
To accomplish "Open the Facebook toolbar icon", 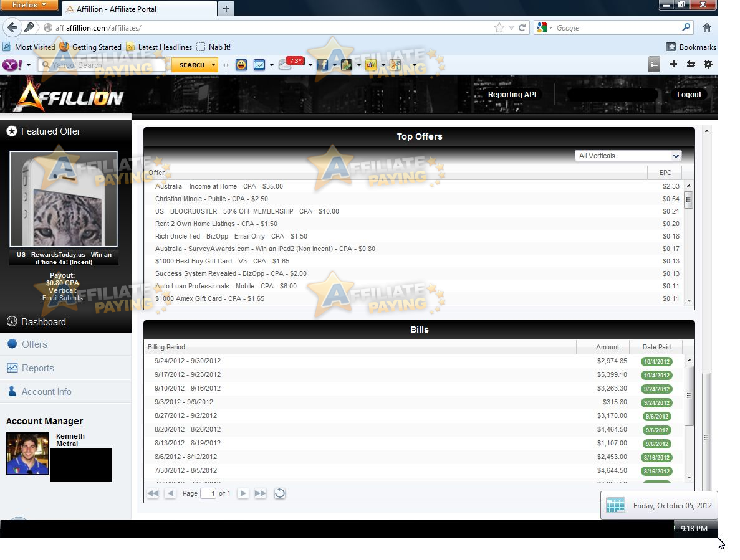I will [x=322, y=65].
